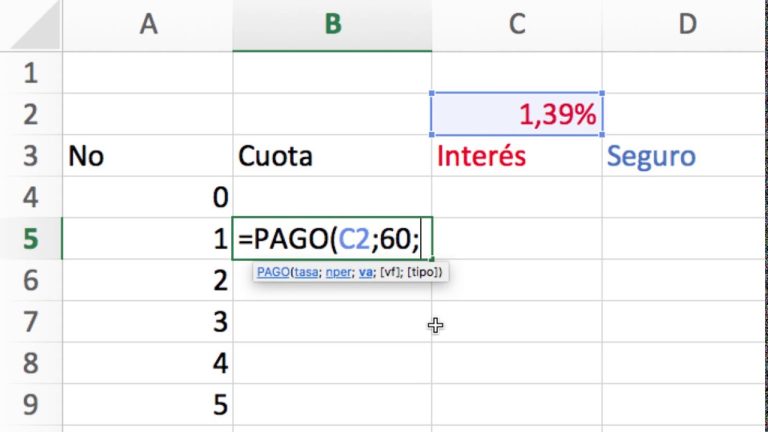Select row 5 header
The height and width of the screenshot is (432, 768).
coord(31,239)
